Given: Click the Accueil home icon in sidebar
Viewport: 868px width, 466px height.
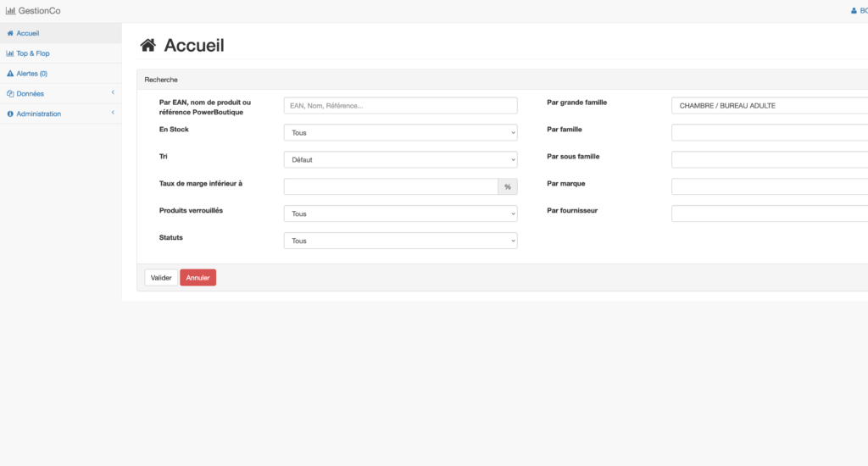Looking at the screenshot, I should tap(10, 33).
